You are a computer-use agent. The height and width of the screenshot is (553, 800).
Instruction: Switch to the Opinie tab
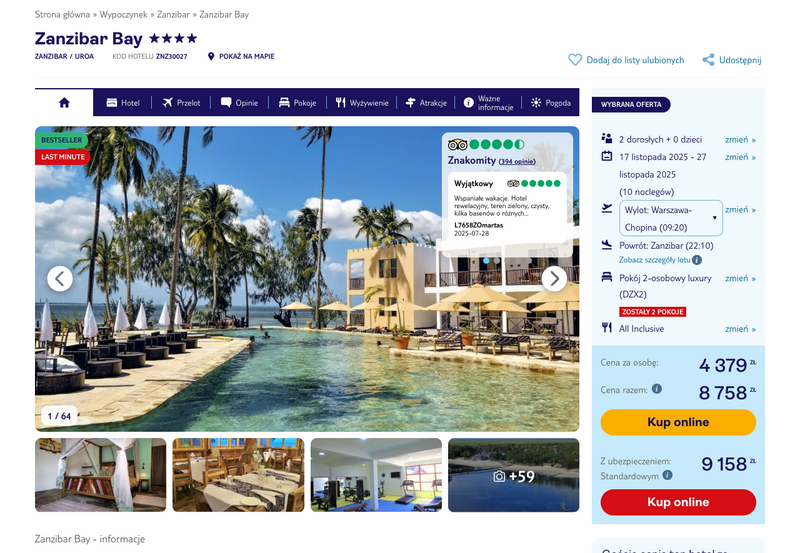[239, 103]
